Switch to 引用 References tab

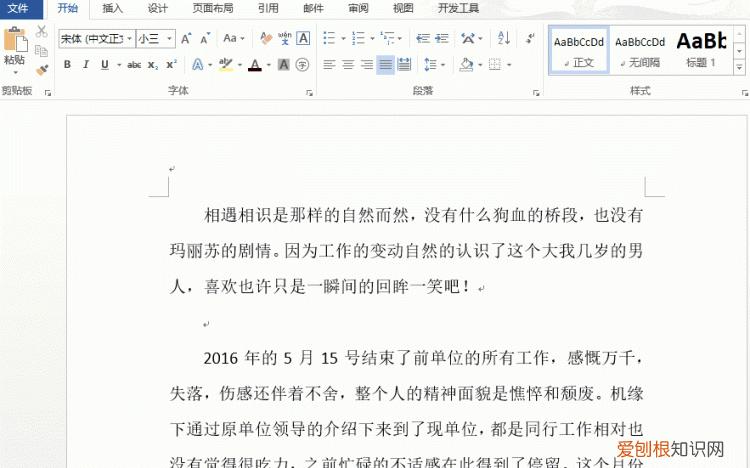click(268, 8)
